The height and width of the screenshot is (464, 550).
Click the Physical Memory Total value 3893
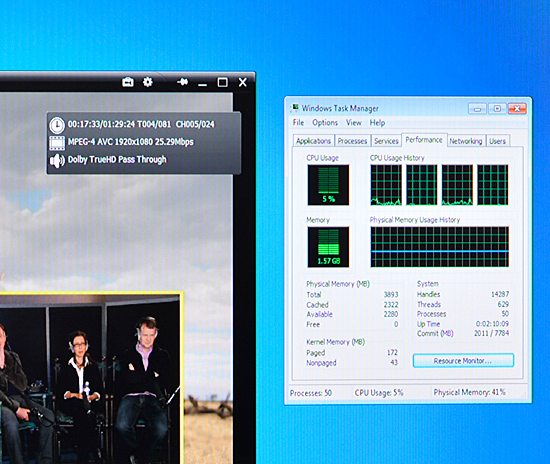coord(391,294)
